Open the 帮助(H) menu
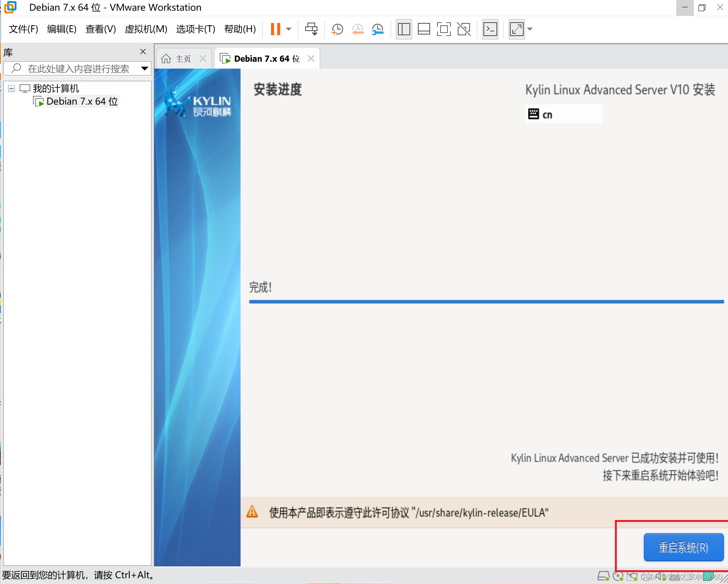728x584 pixels. 240,29
